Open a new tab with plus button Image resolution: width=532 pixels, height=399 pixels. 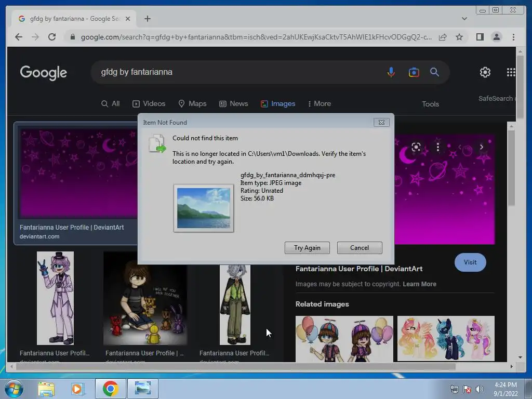coord(147,19)
